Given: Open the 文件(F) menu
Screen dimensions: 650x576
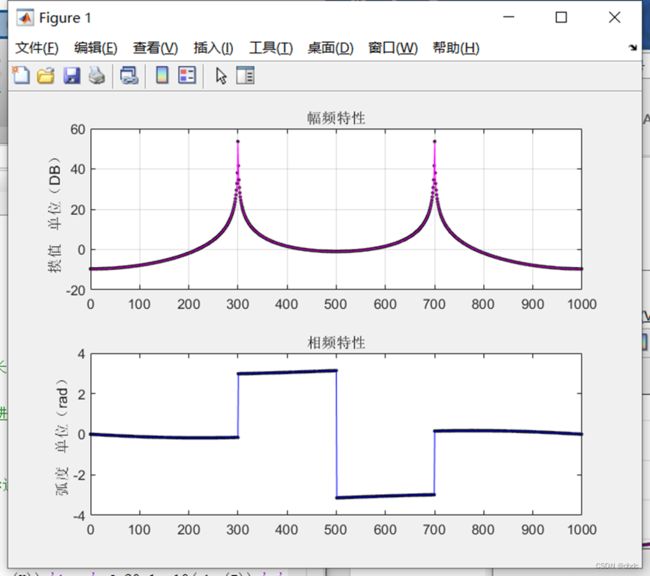Looking at the screenshot, I should [x=37, y=48].
